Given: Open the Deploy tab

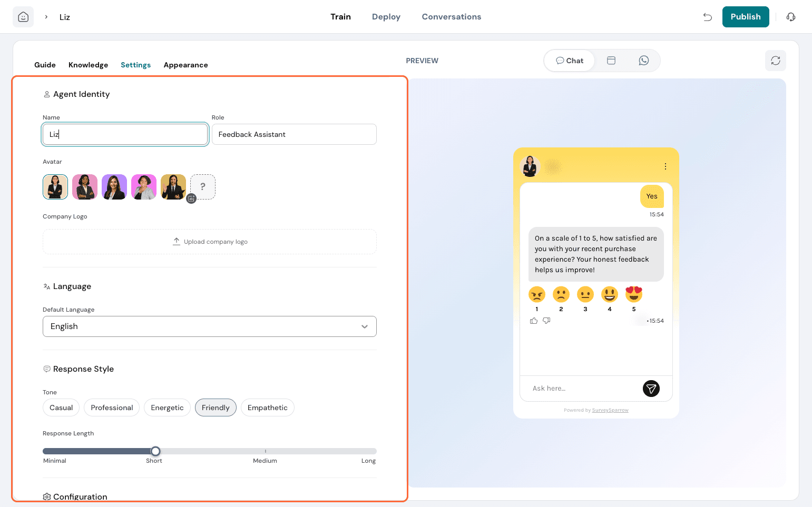Looking at the screenshot, I should coord(386,17).
